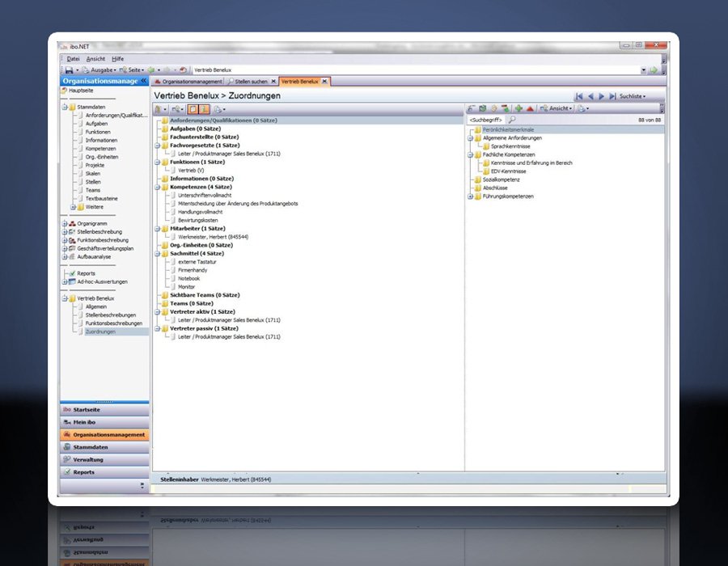Go to previous record arrow
This screenshot has height=566, width=728.
point(590,96)
